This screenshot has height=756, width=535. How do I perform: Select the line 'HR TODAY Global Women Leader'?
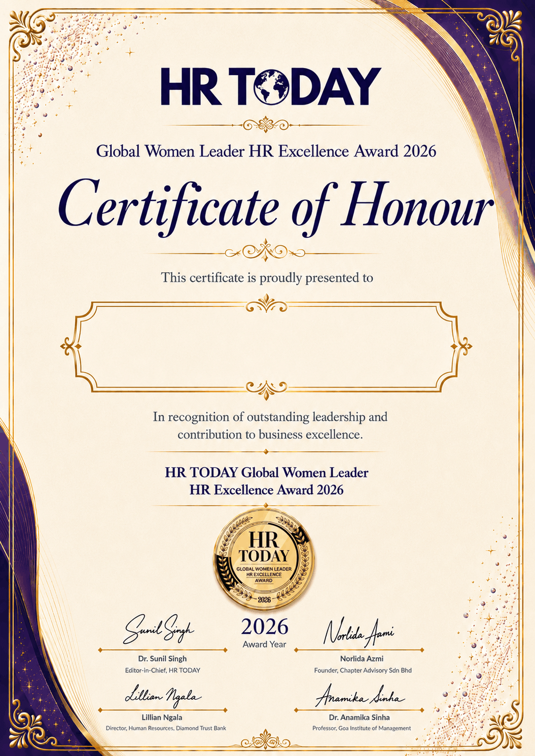(x=267, y=473)
